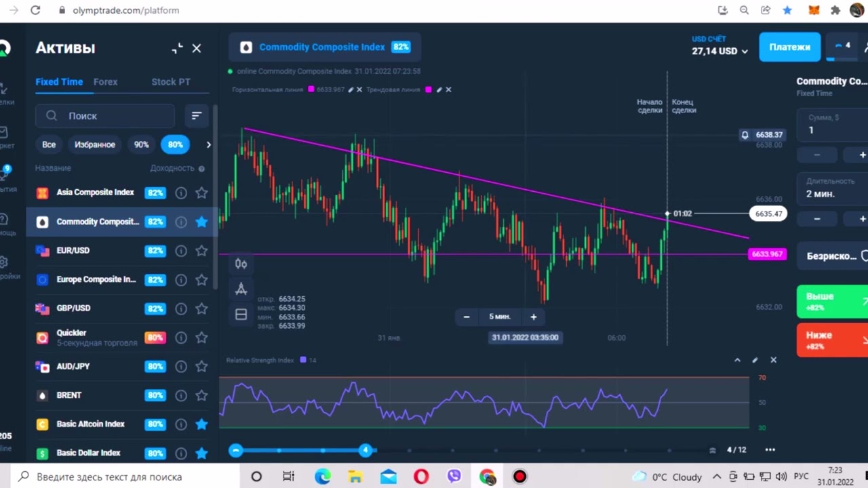This screenshot has height=488, width=868.
Task: Remove Commodity Composite Index from favorites
Action: coord(201,222)
